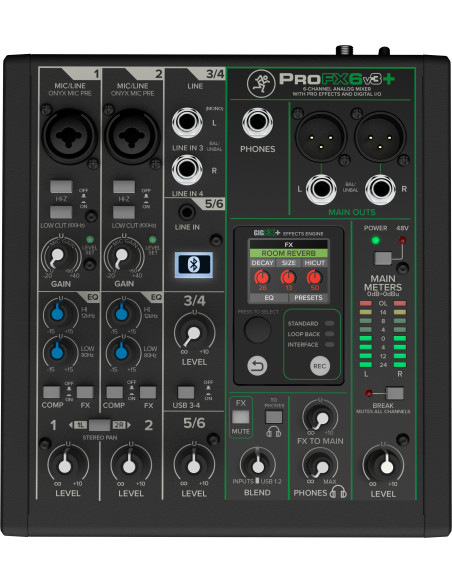Screen dimensions: 452x584
Task: Click the Mackie running man logo
Action: (x=261, y=83)
